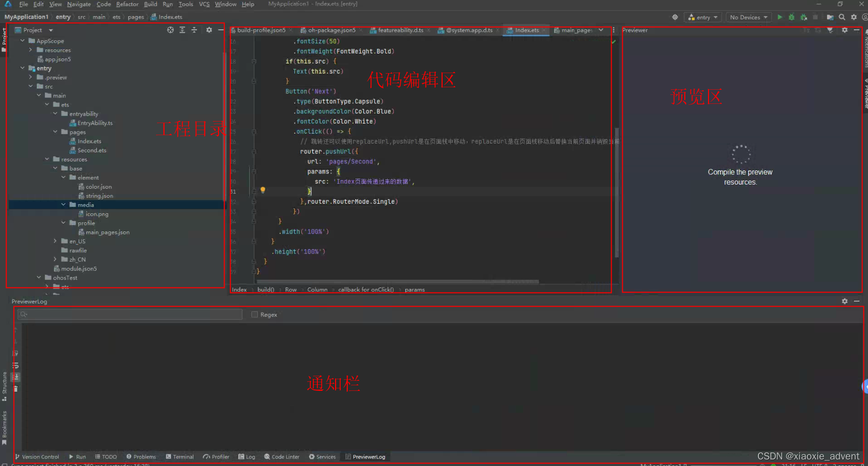The height and width of the screenshot is (466, 868).
Task: Open the Navigate menu
Action: pos(79,4)
